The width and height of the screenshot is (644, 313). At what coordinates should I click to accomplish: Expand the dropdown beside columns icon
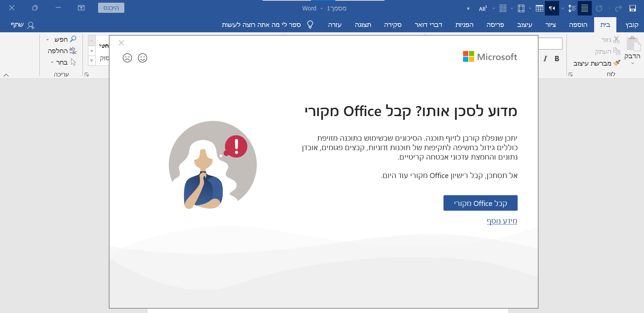(x=512, y=8)
